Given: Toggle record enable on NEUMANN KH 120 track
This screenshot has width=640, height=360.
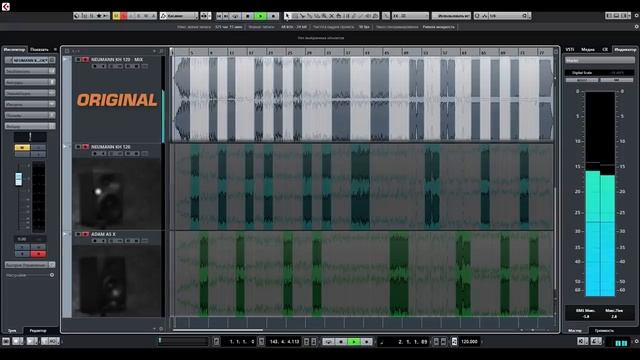Looking at the screenshot, I should click(x=85, y=147).
